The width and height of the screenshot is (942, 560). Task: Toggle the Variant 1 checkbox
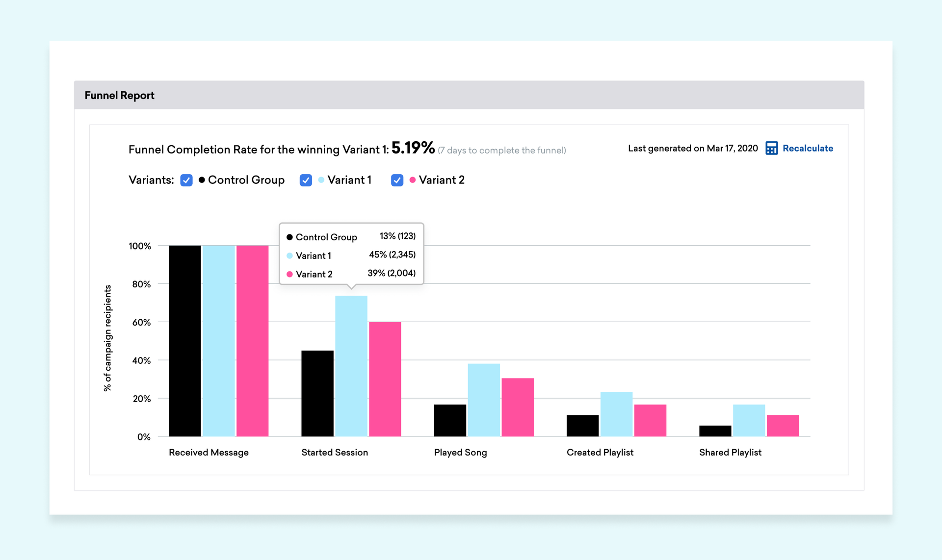[306, 180]
